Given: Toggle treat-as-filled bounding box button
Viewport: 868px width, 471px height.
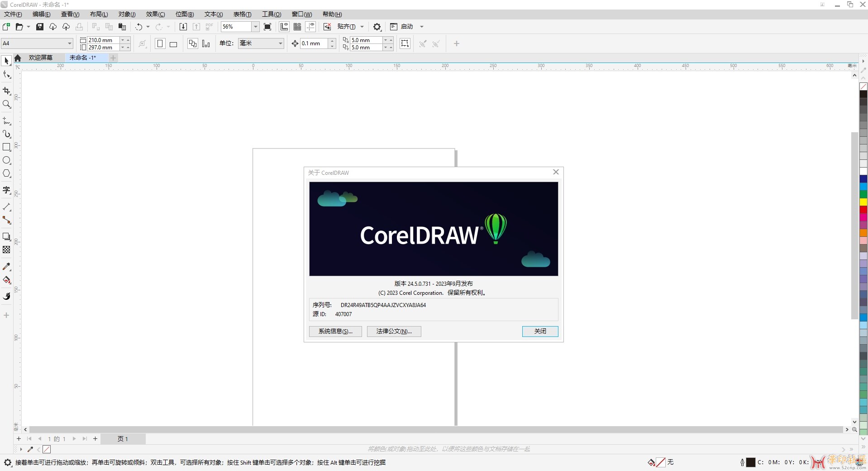Looking at the screenshot, I should point(405,43).
